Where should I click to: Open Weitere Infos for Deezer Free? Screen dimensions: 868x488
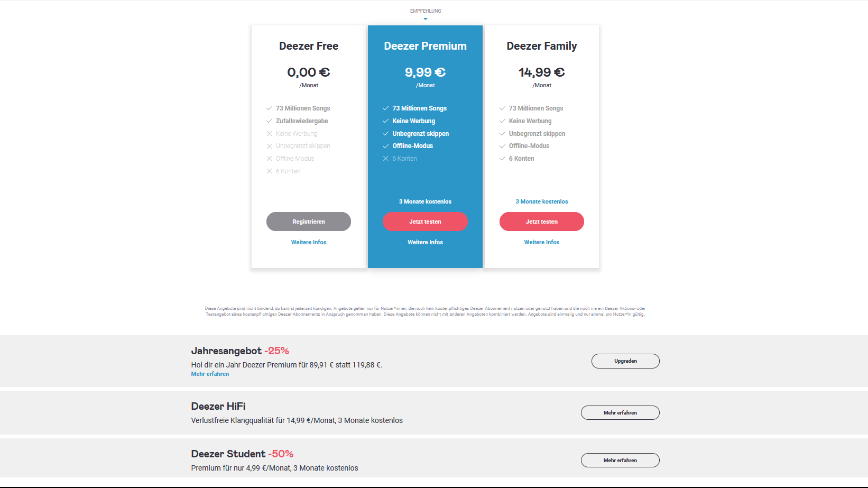[309, 242]
